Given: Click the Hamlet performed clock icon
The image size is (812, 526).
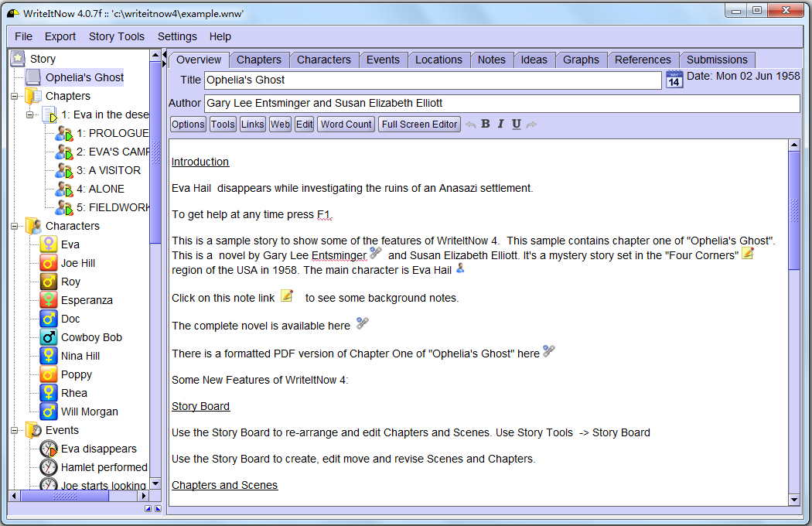Looking at the screenshot, I should click(49, 467).
